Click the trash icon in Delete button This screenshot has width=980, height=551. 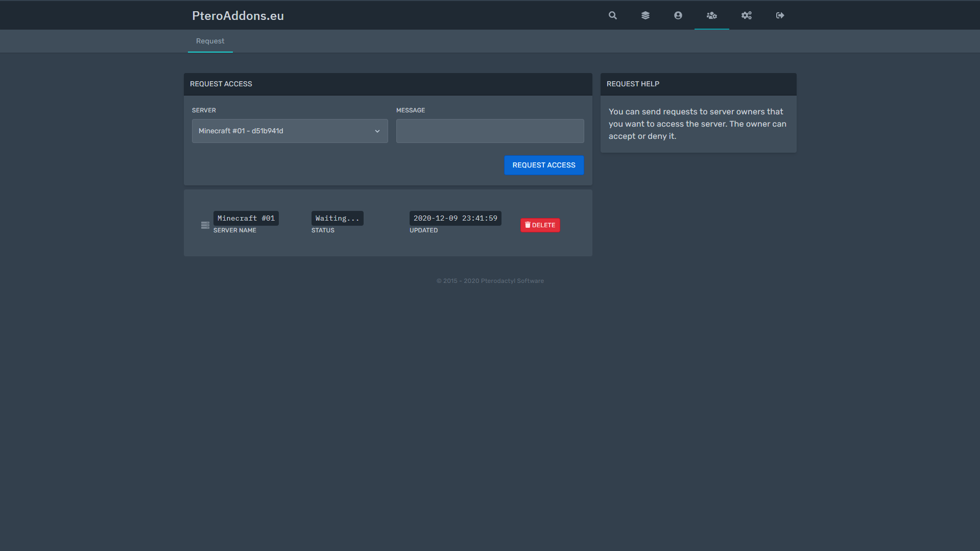pyautogui.click(x=528, y=225)
